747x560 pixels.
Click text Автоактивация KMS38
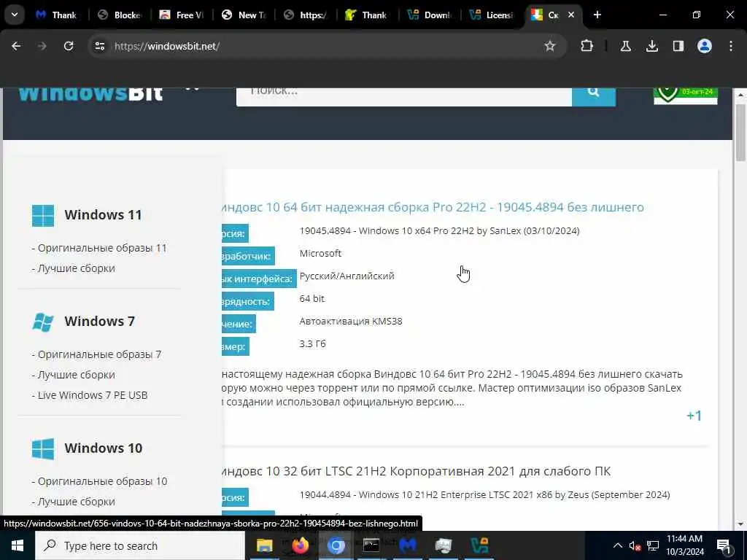click(351, 321)
